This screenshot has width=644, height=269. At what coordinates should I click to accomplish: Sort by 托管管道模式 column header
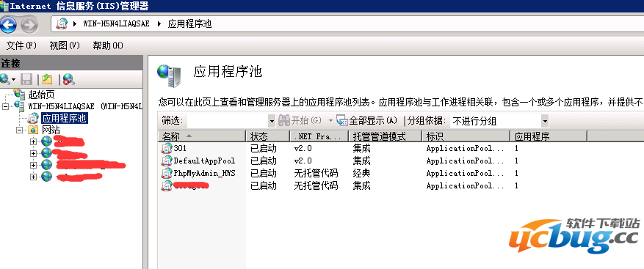click(385, 136)
